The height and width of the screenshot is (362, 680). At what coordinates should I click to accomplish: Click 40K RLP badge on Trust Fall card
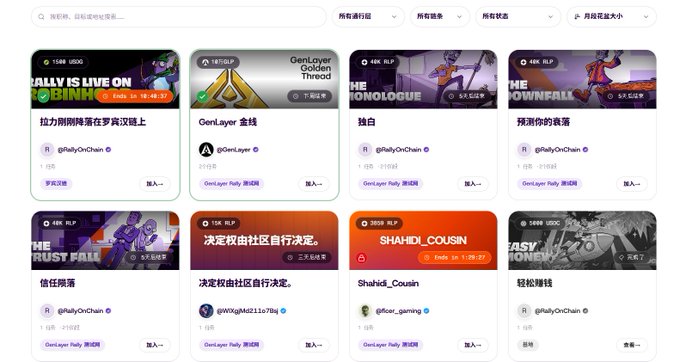pyautogui.click(x=59, y=223)
